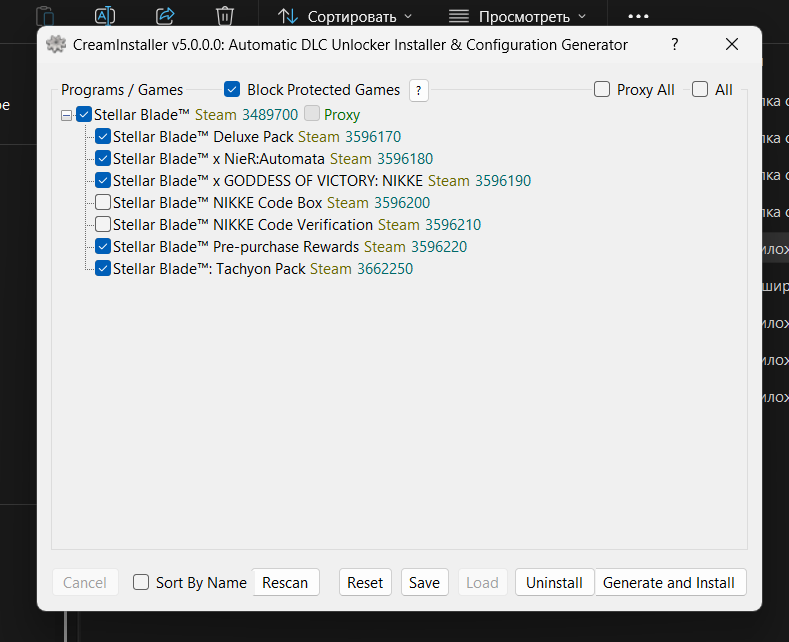Click the title bar question mark help button
The image size is (789, 642).
coord(674,45)
